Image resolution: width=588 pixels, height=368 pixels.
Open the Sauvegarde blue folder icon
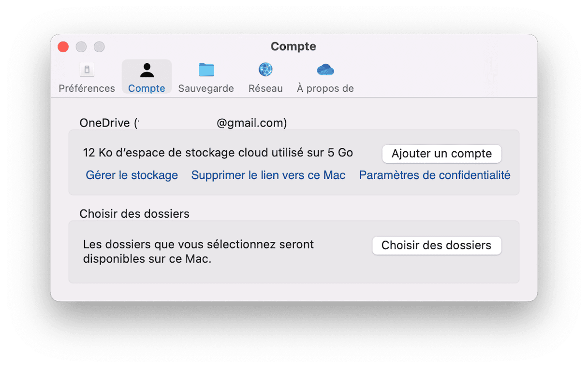click(x=206, y=70)
